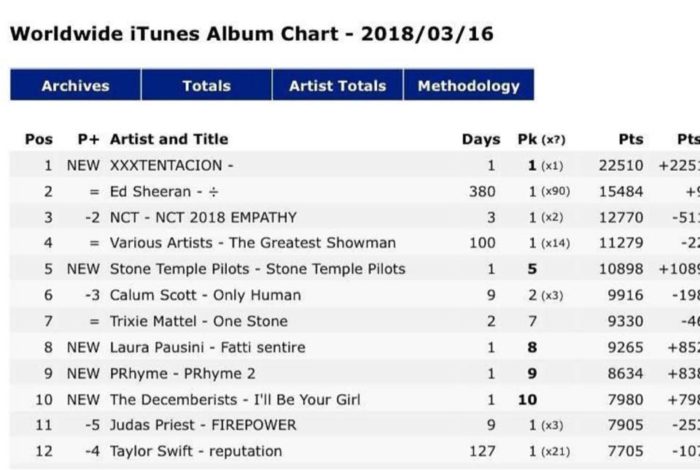
Task: Click the Artist and Title header
Action: pos(169,139)
